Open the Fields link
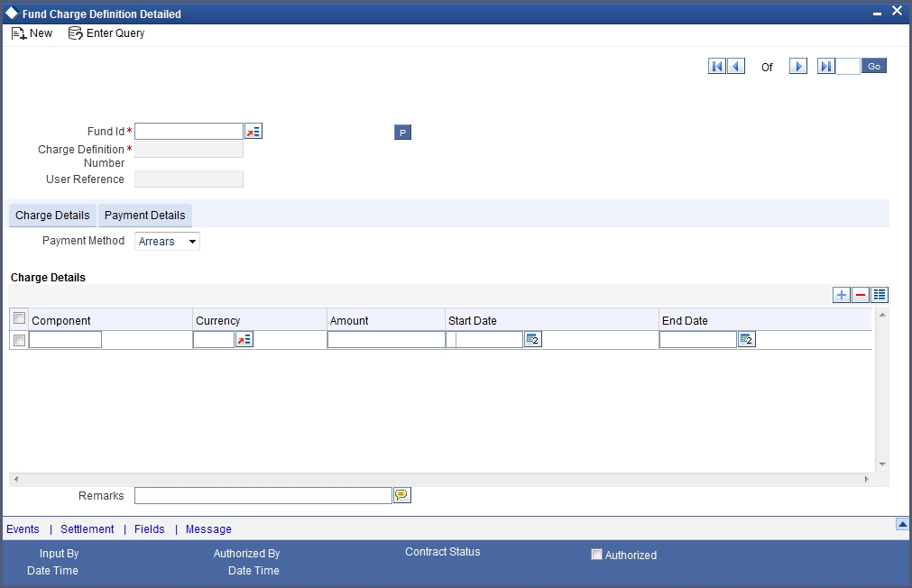 point(150,529)
